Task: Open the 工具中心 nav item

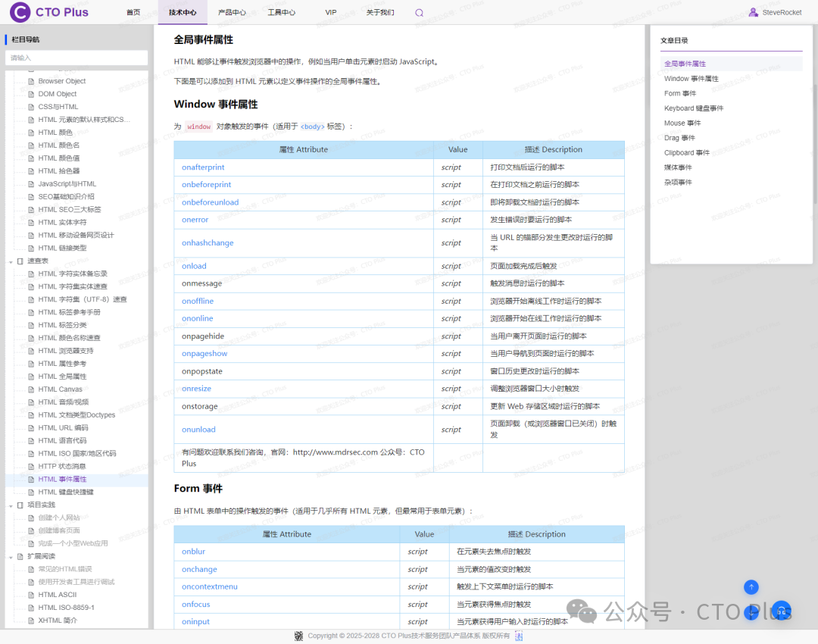Action: pos(281,13)
